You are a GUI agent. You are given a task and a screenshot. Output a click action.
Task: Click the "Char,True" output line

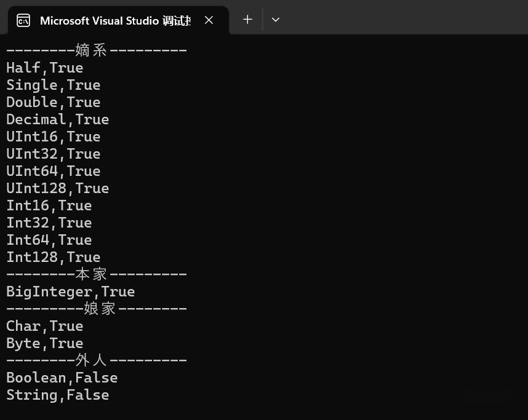coord(44,326)
